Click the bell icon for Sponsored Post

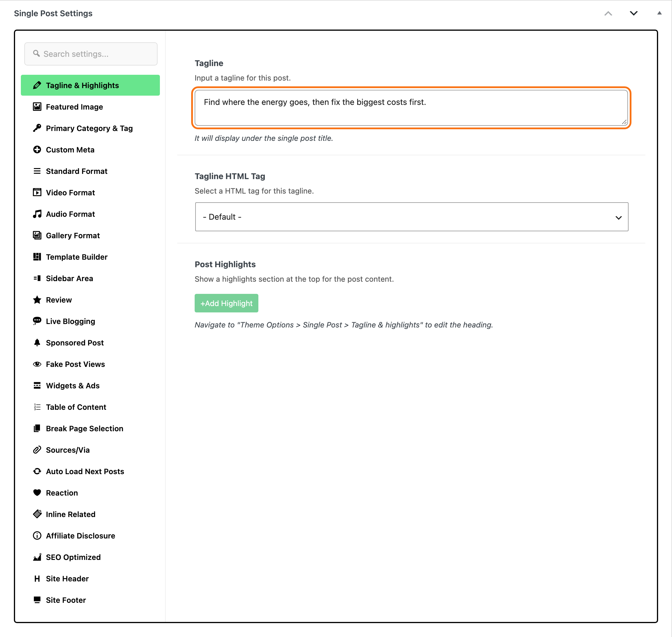coord(37,343)
